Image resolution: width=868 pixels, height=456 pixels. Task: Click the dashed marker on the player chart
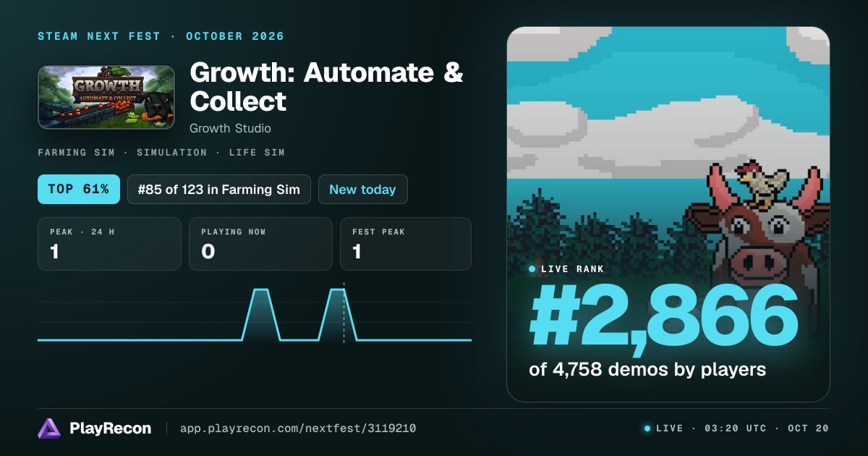tap(344, 313)
